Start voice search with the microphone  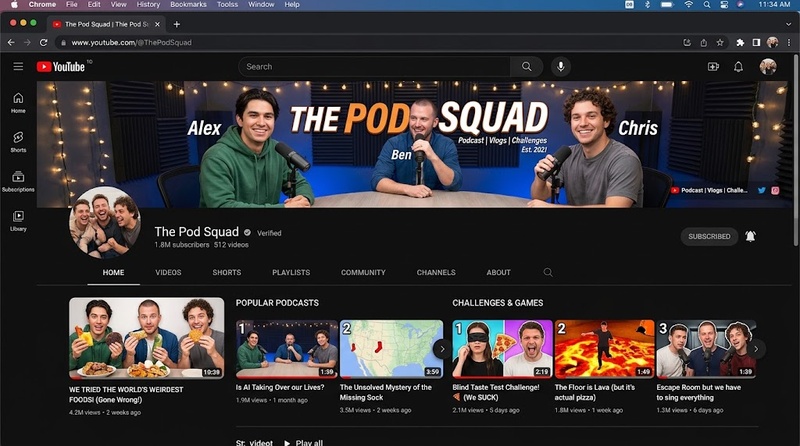[561, 66]
